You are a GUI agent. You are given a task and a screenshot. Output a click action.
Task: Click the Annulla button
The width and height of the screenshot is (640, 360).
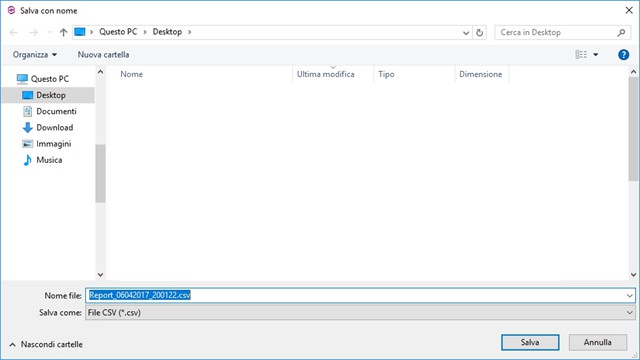[598, 342]
